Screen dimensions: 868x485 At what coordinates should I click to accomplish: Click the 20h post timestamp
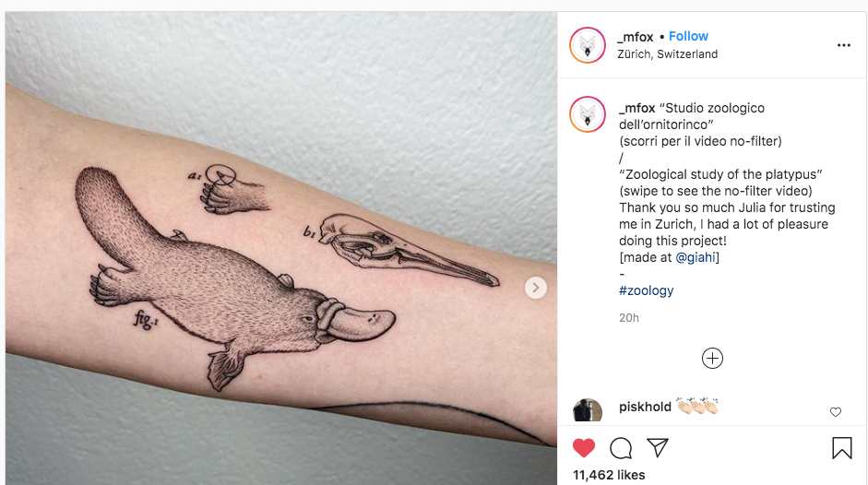coord(629,318)
